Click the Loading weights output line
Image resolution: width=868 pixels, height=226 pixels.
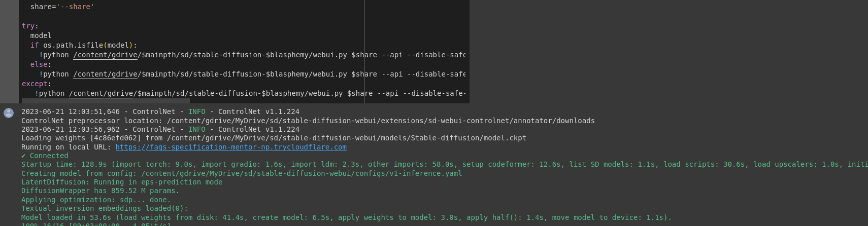[274, 138]
